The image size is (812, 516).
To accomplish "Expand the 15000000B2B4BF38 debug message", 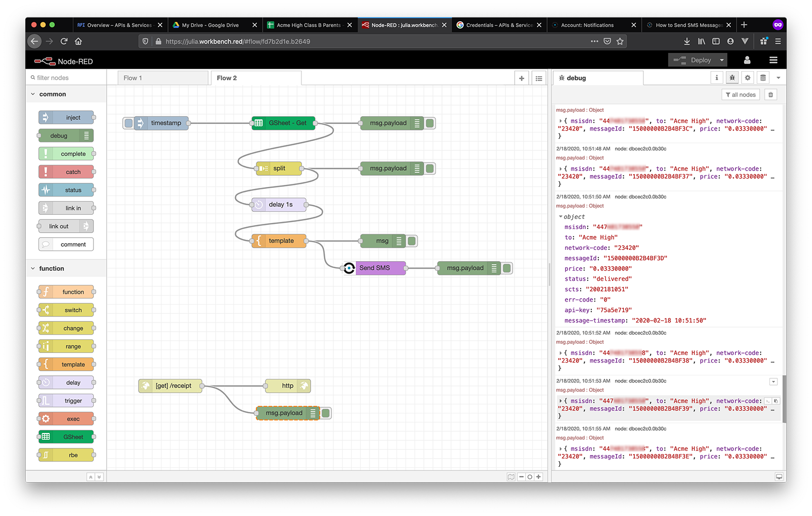I will [561, 353].
